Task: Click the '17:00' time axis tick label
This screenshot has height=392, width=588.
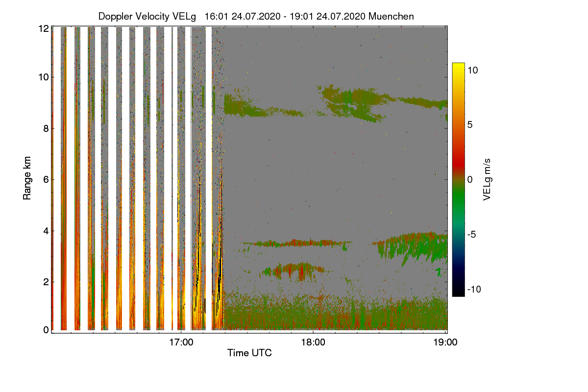Action: tap(181, 342)
